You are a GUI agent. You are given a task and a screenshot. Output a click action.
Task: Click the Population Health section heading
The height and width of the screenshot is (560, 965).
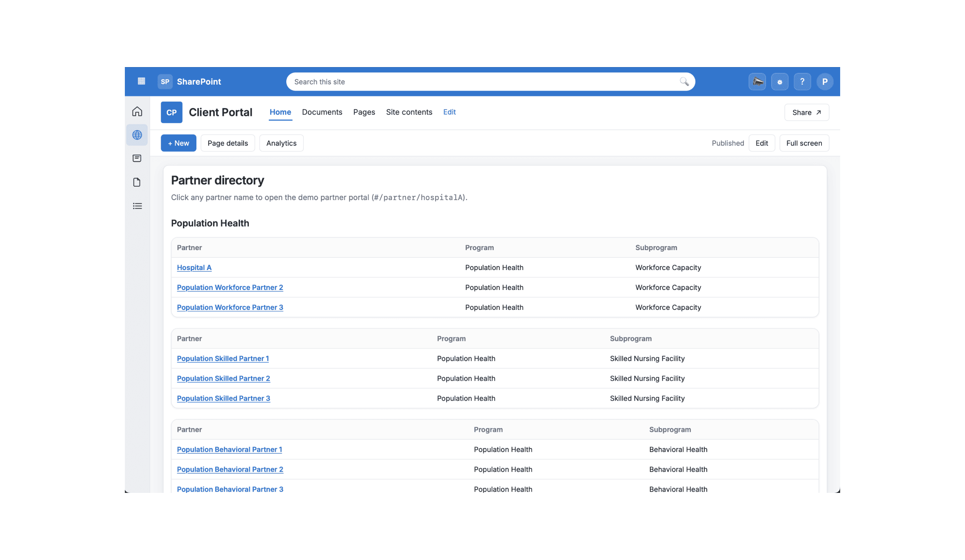tap(210, 223)
